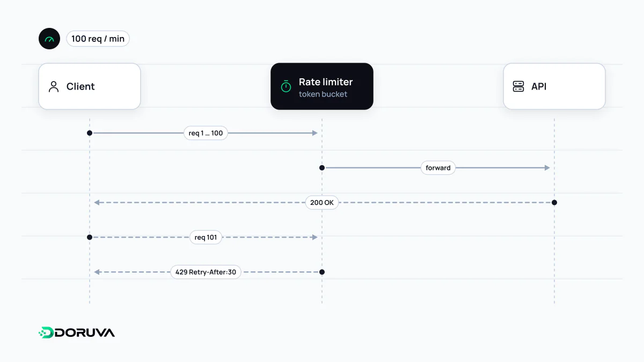
Task: Click the speedometer gauge icon
Action: point(49,39)
